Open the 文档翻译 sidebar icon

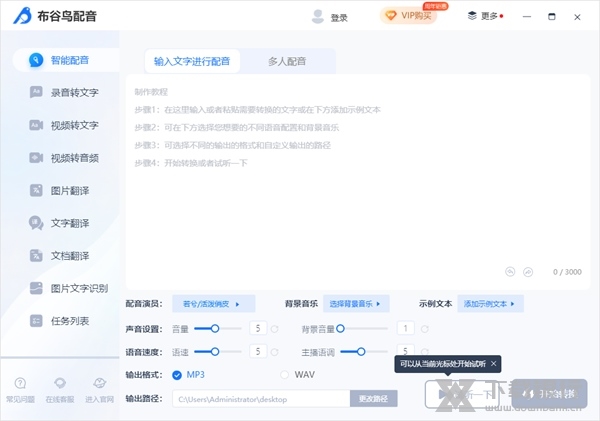(x=36, y=256)
